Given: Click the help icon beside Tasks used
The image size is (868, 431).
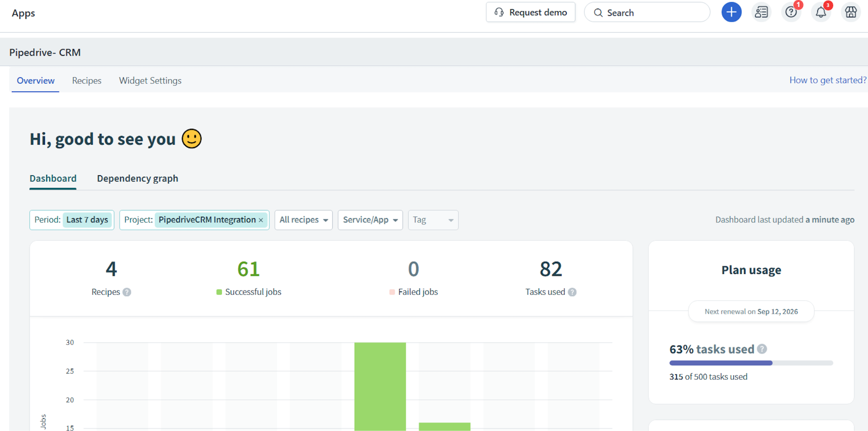Looking at the screenshot, I should [x=572, y=292].
